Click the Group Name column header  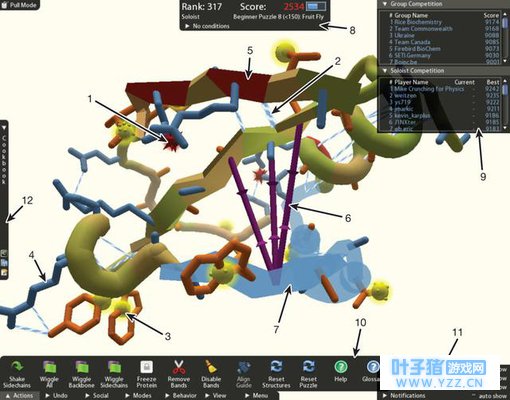[411, 15]
